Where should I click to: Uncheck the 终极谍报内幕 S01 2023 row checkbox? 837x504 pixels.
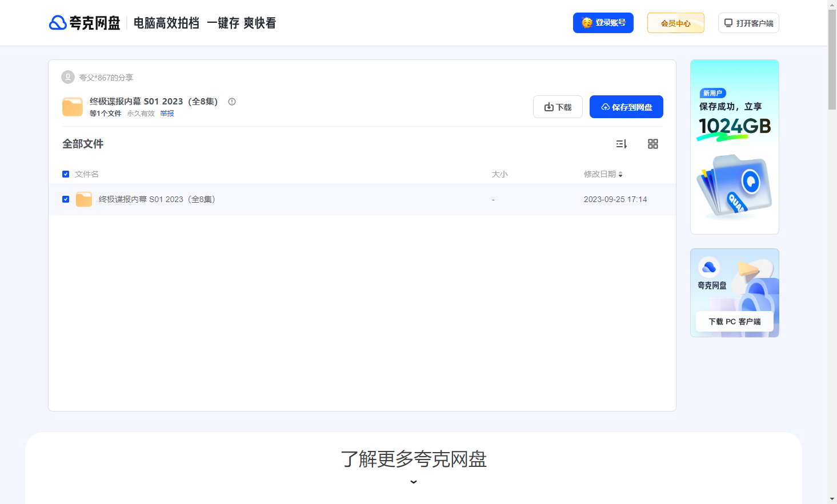[66, 199]
